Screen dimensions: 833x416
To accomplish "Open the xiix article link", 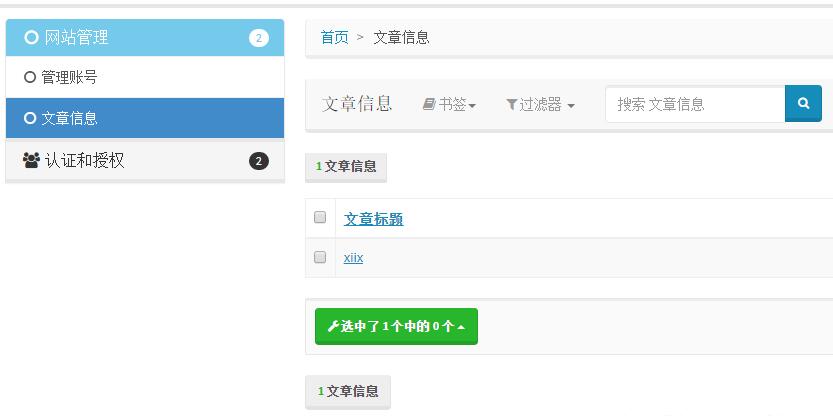I will 353,258.
